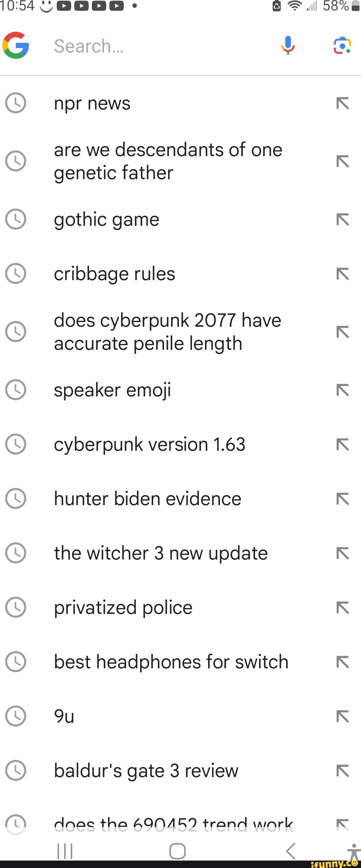The image size is (361, 868).
Task: Tap the Google logo icon
Action: (16, 45)
